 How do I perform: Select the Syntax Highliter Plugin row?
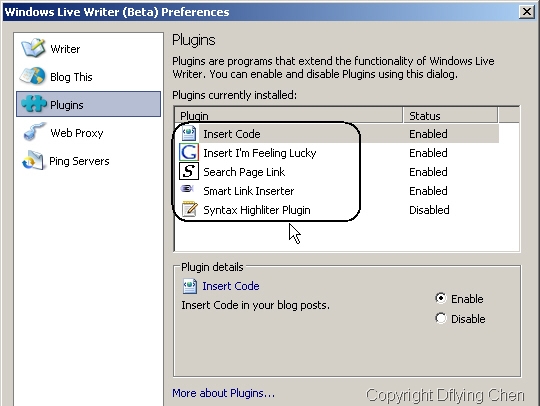click(x=337, y=209)
